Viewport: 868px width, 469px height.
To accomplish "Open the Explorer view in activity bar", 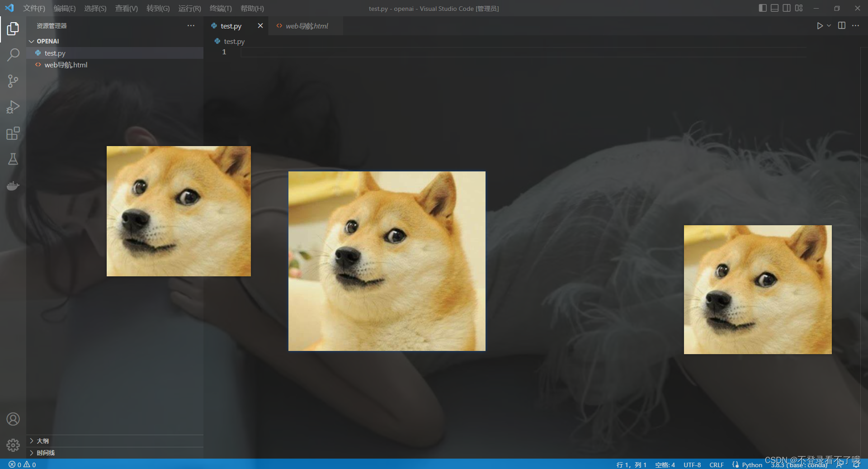I will [x=13, y=28].
